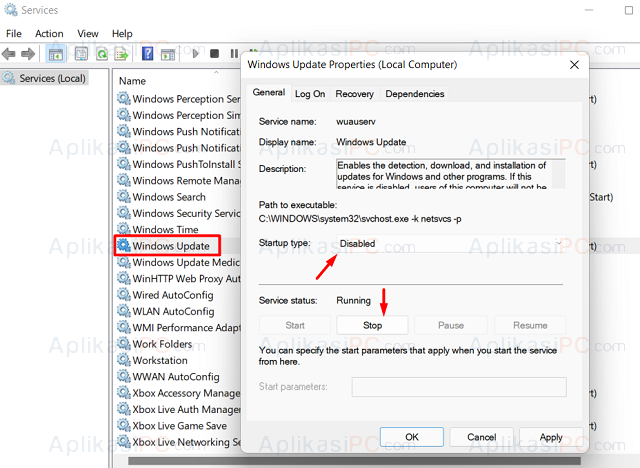640x468 pixels.
Task: Click the Running service status text
Action: (x=353, y=300)
